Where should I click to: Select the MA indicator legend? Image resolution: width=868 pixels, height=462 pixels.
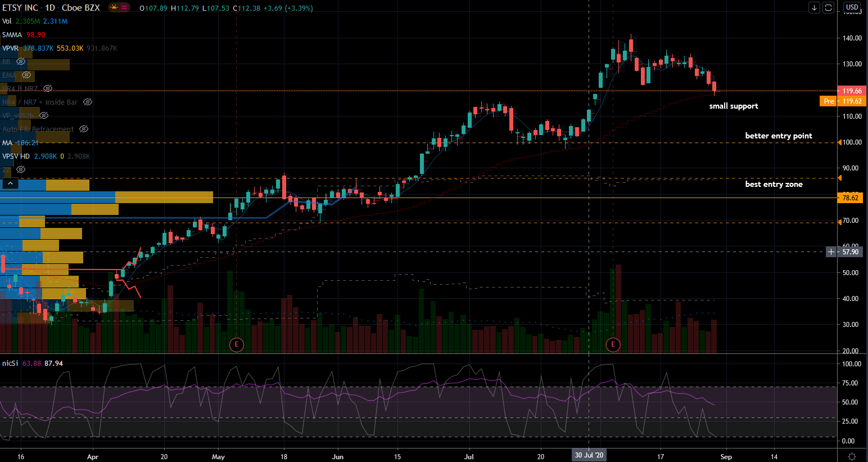pos(7,142)
